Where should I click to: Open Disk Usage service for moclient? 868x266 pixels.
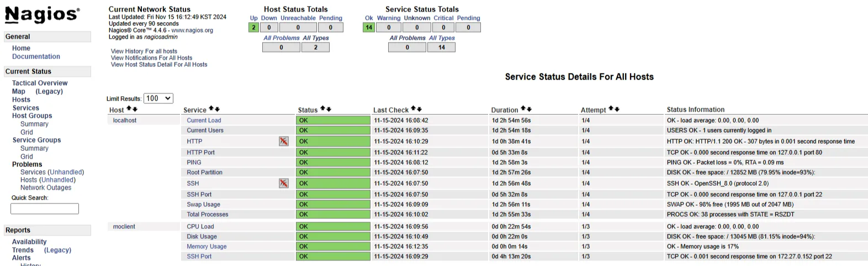[x=202, y=236]
